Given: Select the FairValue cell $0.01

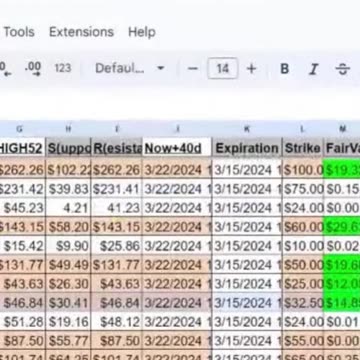Looking at the screenshot, I should click(x=341, y=322).
